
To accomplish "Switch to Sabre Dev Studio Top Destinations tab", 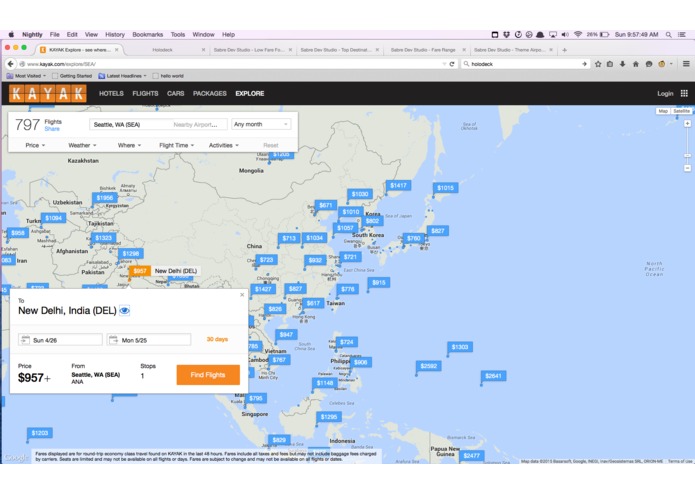I will click(336, 50).
